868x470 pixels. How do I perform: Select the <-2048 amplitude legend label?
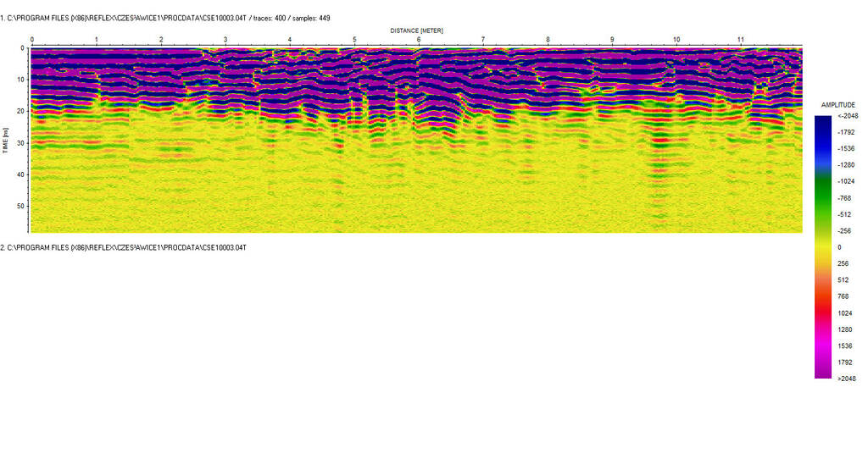tap(847, 116)
